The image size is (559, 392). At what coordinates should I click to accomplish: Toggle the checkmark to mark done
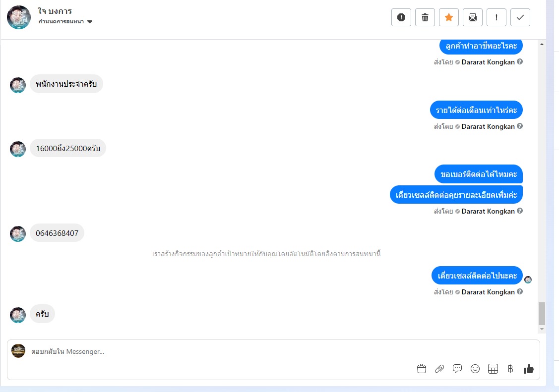[520, 17]
